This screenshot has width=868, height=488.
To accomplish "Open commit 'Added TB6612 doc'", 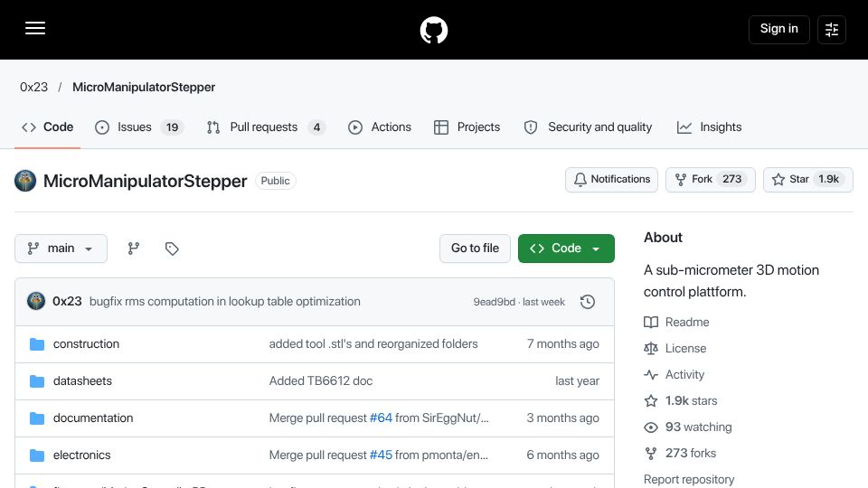I will 320,381.
